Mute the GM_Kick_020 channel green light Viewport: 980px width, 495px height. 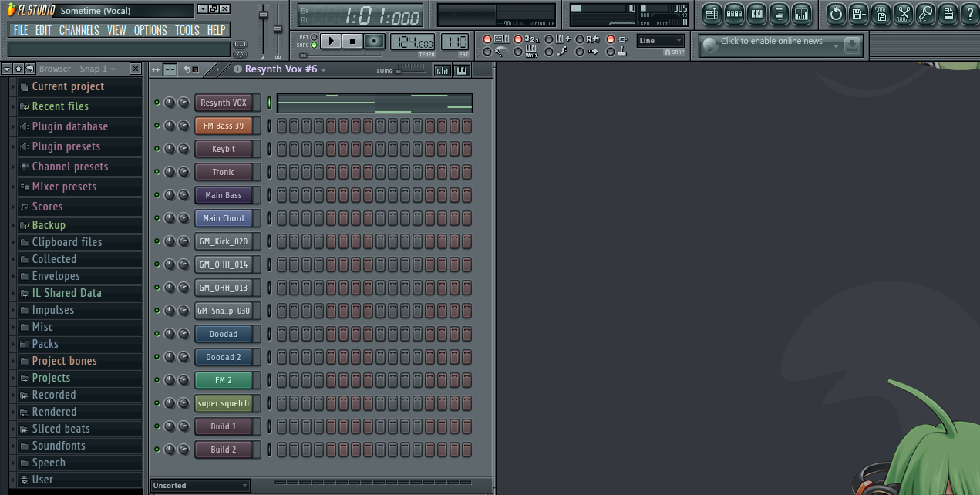pyautogui.click(x=157, y=241)
